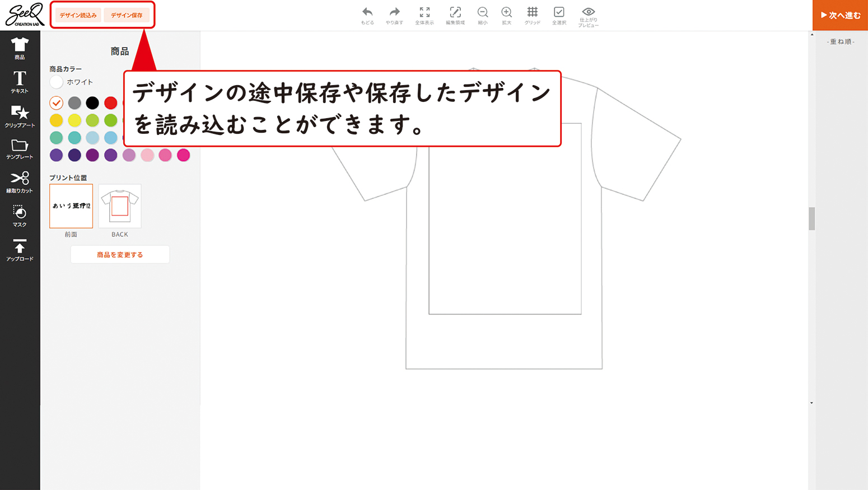The height and width of the screenshot is (490, 868).
Task: Select the BACK print position thumbnail
Action: click(120, 206)
